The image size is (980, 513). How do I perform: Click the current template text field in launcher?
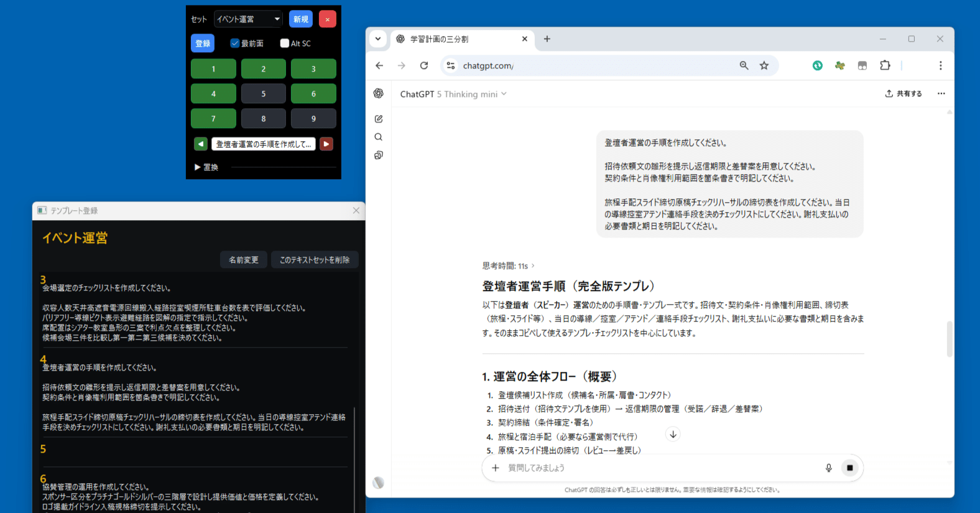[264, 144]
